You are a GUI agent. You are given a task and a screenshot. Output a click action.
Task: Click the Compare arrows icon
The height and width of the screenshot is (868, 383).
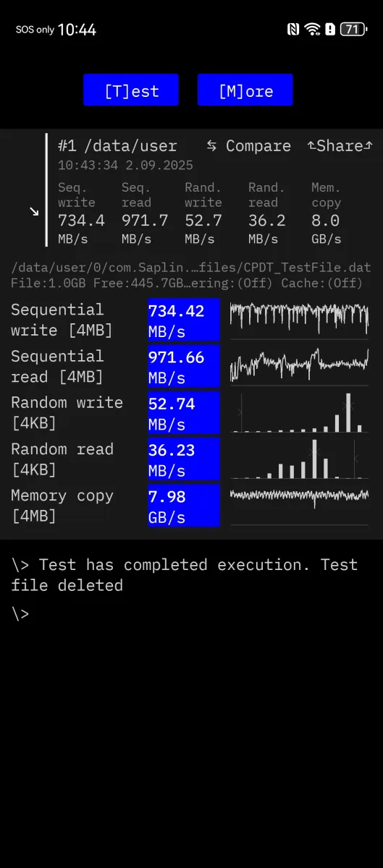[x=211, y=146]
